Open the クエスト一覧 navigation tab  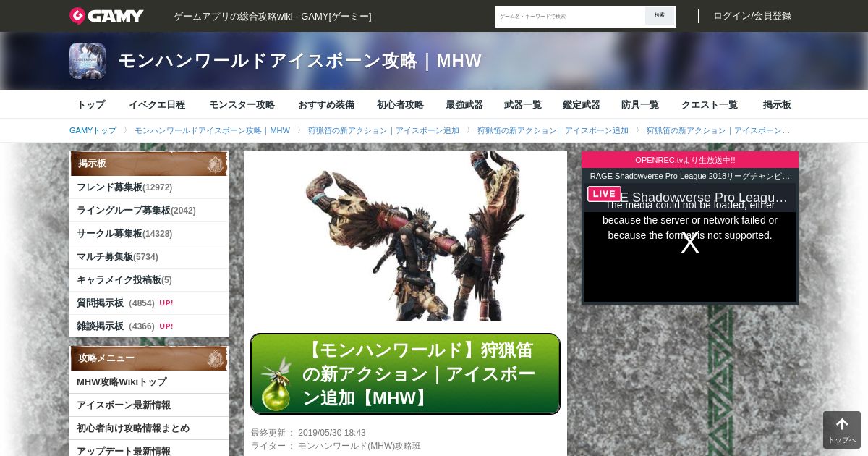coord(710,104)
